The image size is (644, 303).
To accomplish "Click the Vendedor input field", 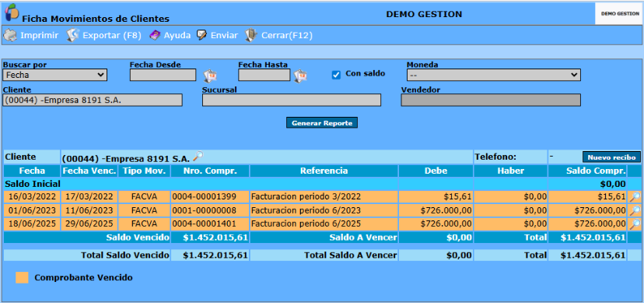I will [x=491, y=100].
